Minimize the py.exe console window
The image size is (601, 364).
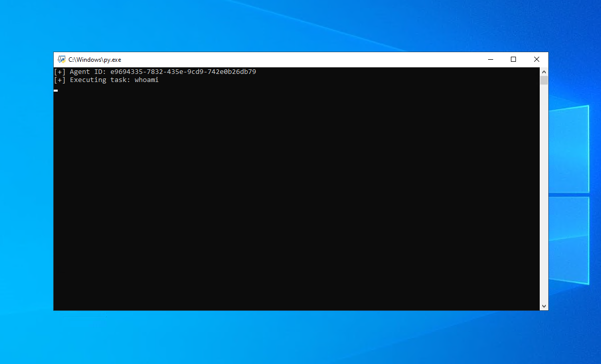pos(490,59)
